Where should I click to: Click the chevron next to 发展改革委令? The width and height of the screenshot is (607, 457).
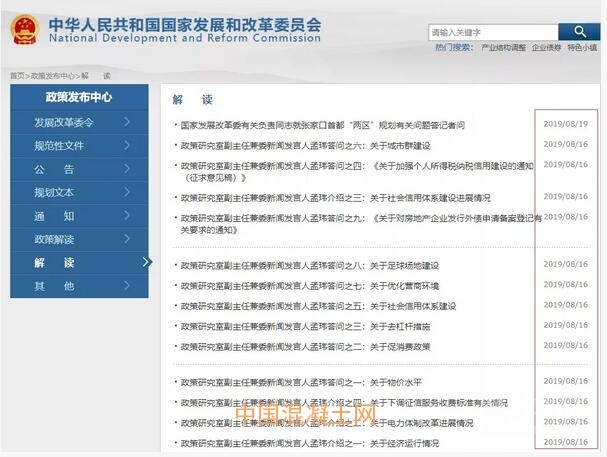tap(128, 122)
